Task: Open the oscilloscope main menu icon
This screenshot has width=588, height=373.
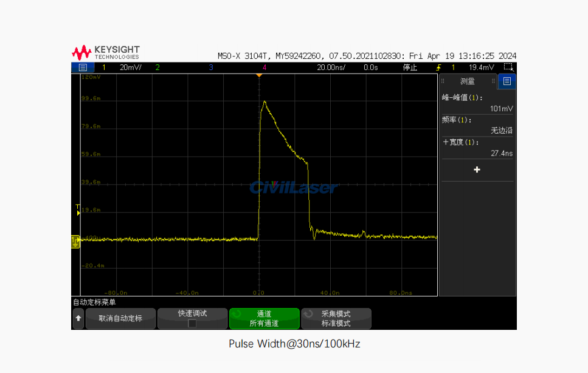Action: click(83, 67)
